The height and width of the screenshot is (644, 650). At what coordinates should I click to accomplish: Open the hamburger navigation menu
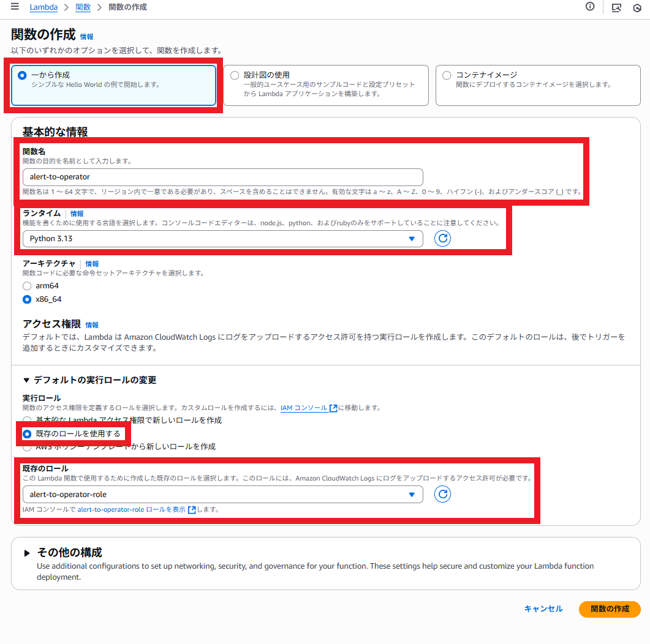tap(15, 7)
